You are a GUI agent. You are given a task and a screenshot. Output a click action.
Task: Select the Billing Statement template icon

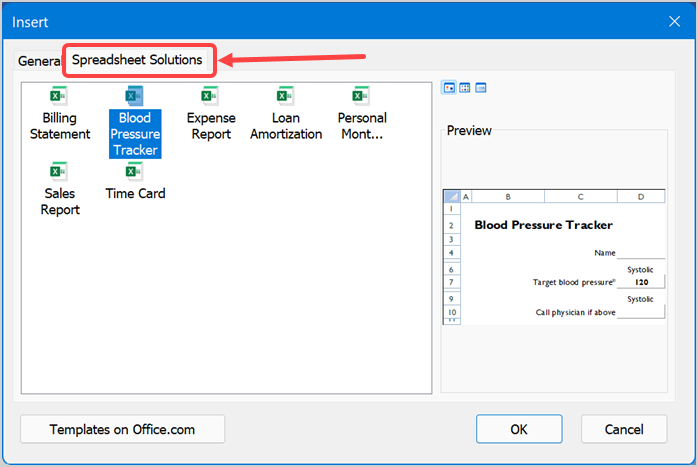pyautogui.click(x=60, y=97)
